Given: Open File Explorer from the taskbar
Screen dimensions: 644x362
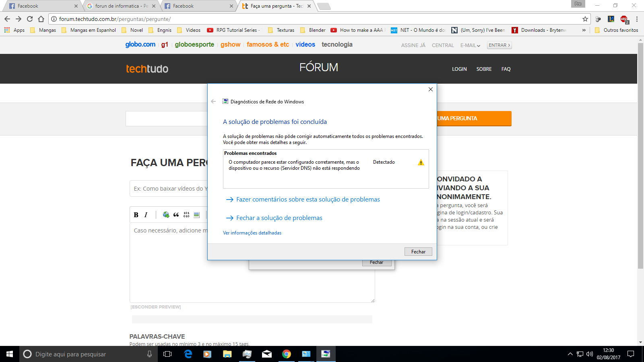Looking at the screenshot, I should point(227,354).
